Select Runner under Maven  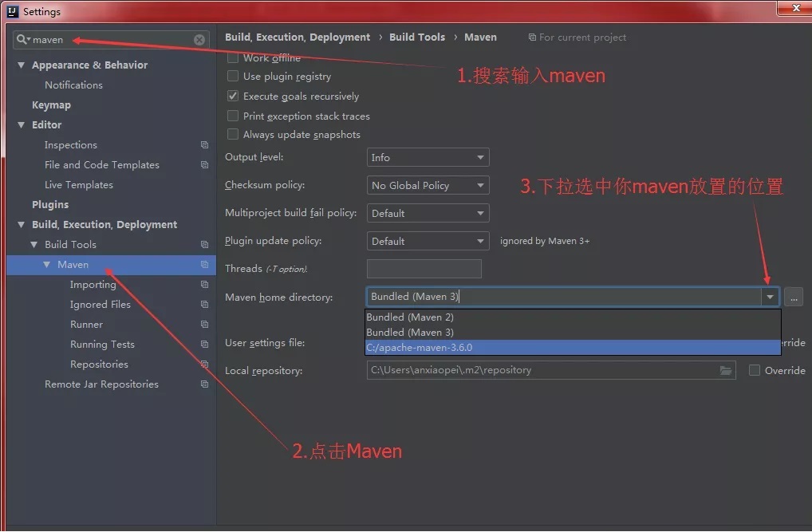[86, 325]
